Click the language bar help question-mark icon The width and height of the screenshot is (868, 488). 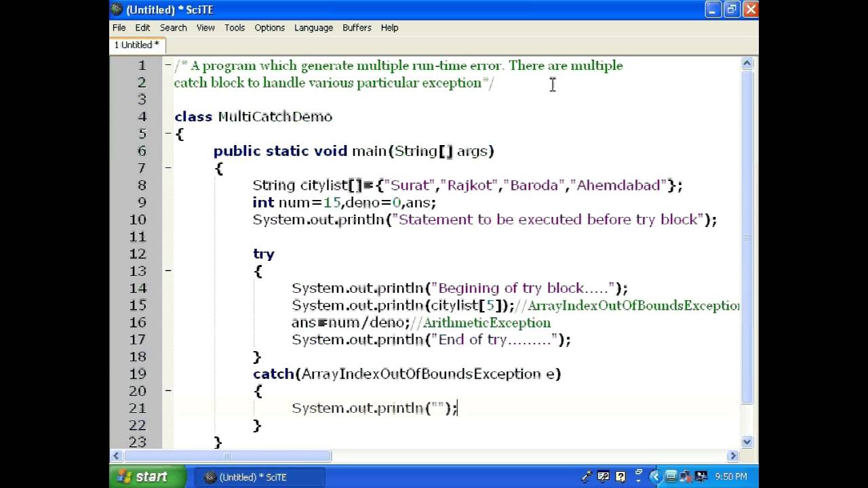tap(620, 476)
